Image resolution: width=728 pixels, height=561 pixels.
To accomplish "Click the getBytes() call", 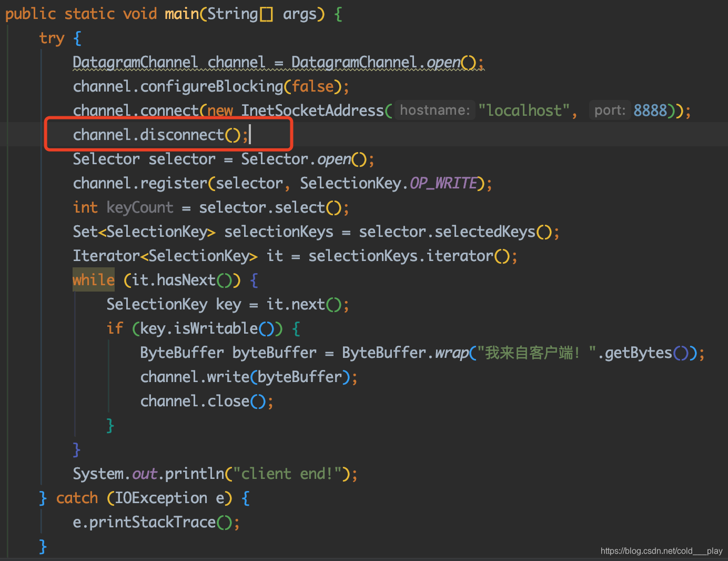I will coord(646,353).
